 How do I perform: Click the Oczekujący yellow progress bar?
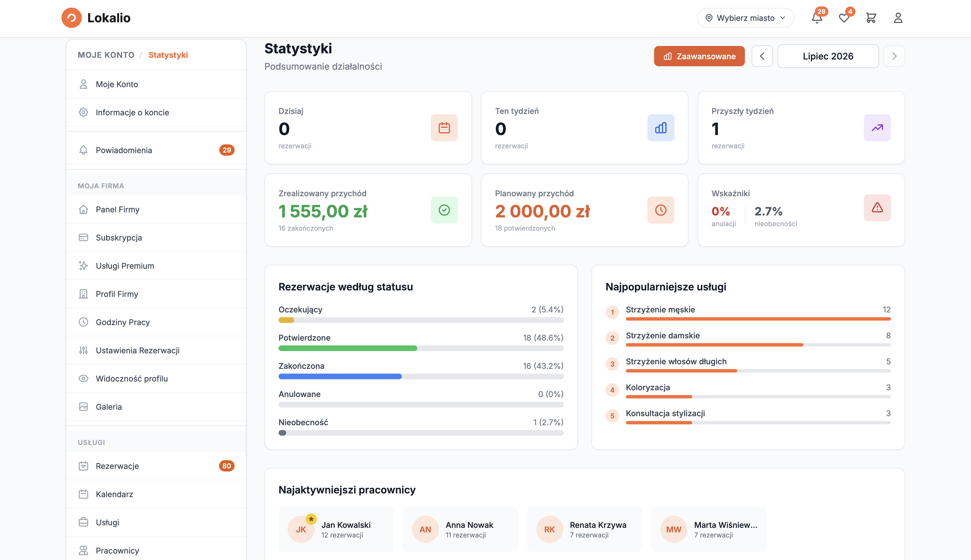tap(286, 320)
